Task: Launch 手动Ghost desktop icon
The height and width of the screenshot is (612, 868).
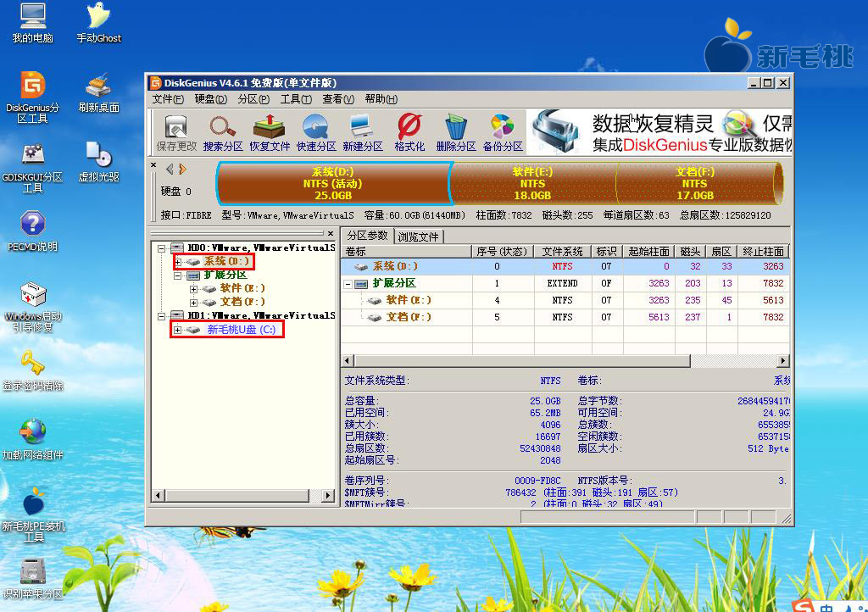Action: (98, 23)
